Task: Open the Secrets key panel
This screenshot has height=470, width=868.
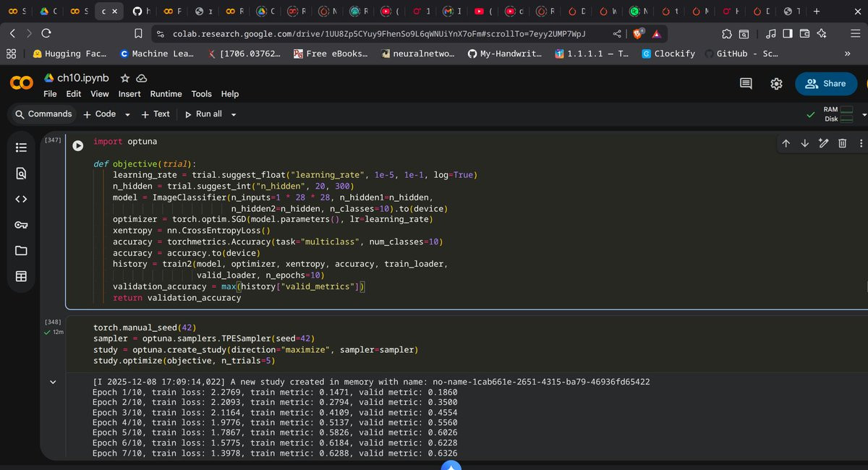Action: [21, 225]
